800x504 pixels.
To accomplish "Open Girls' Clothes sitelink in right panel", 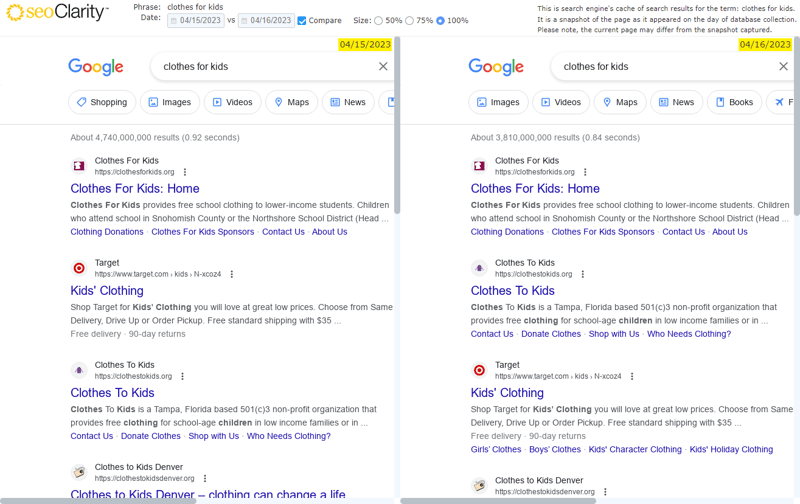I will [x=496, y=449].
